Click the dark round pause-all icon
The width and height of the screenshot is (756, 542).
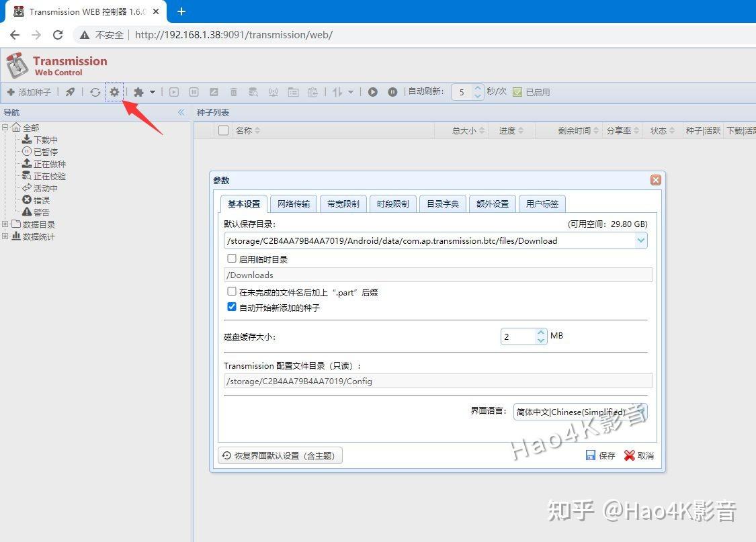coord(392,91)
